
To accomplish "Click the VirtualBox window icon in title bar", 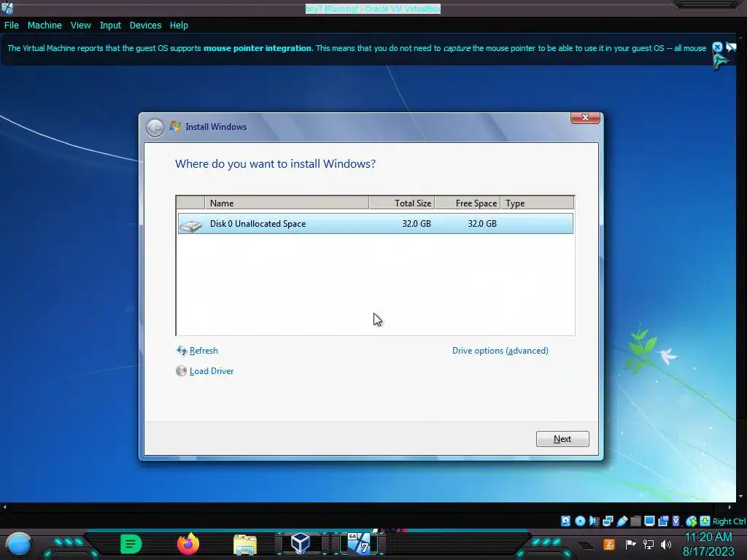I will click(x=7, y=7).
